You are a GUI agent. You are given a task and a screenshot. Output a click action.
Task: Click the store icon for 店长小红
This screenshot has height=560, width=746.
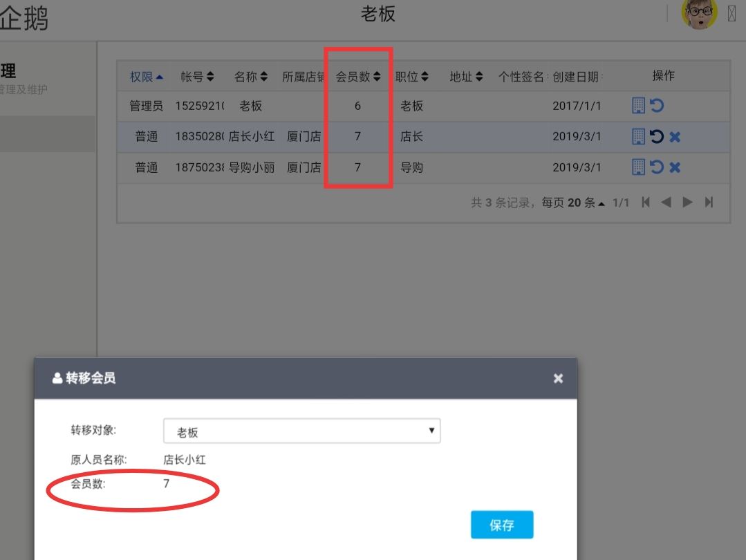tap(639, 137)
